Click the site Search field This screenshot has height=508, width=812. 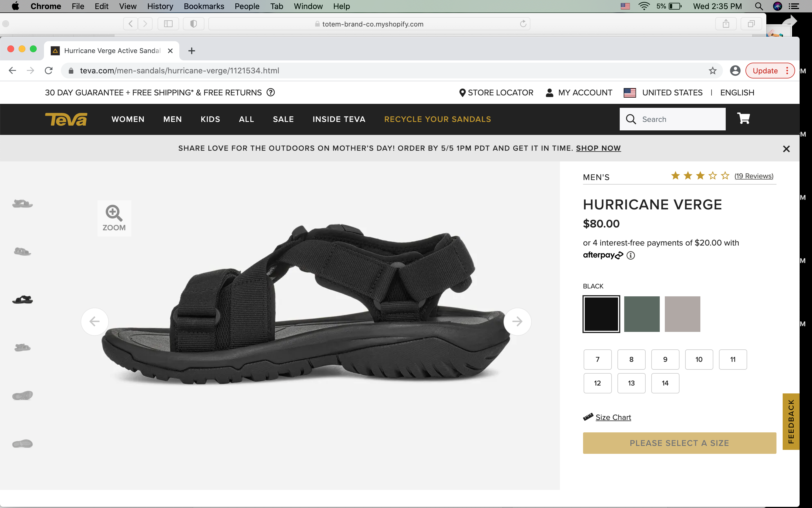click(672, 119)
